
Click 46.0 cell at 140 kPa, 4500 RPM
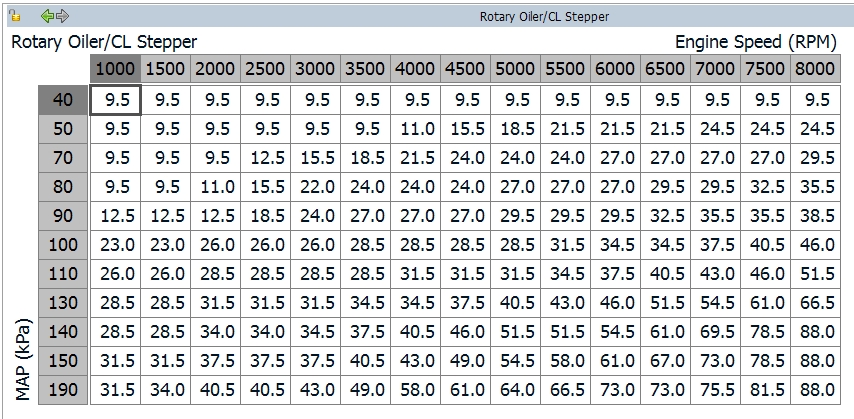[x=466, y=332]
